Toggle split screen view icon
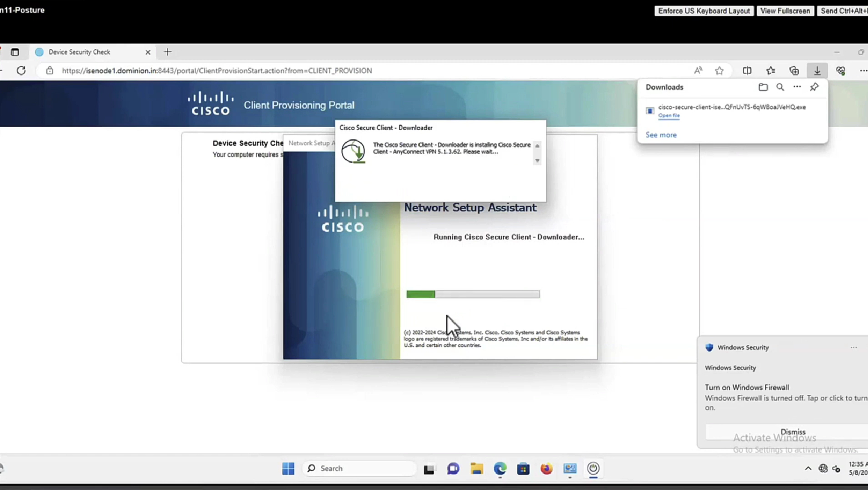 point(747,71)
